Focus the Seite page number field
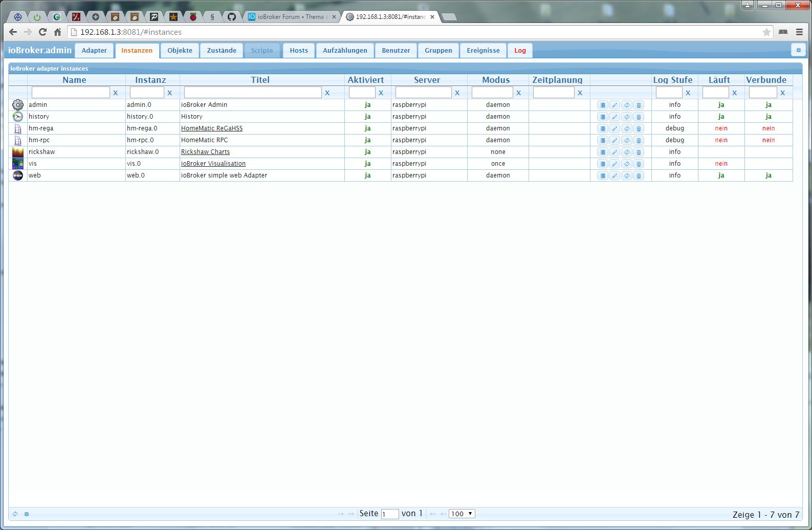The image size is (812, 530). (x=390, y=514)
